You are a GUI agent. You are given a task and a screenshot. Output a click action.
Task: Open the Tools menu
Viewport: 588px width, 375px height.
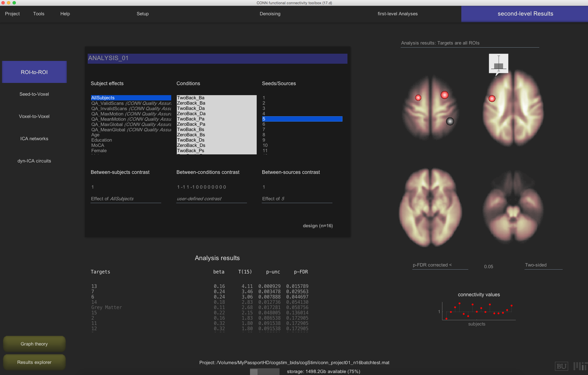39,14
